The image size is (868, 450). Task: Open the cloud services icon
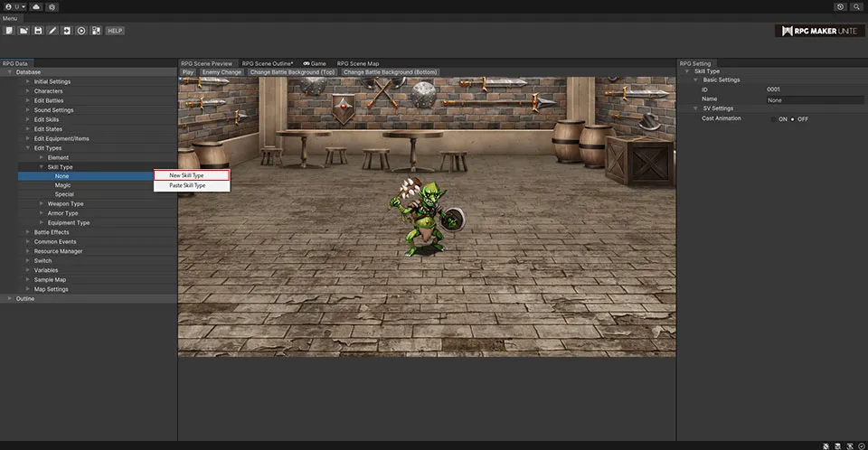[35, 6]
